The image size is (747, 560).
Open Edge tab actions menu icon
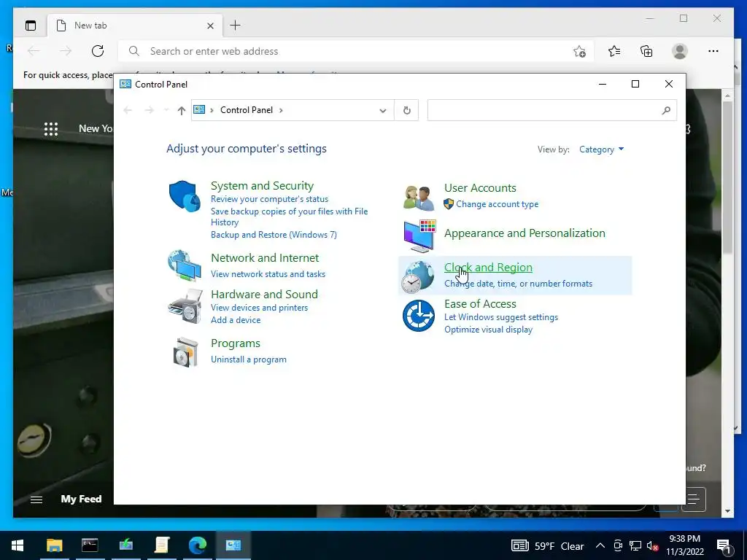pos(31,26)
